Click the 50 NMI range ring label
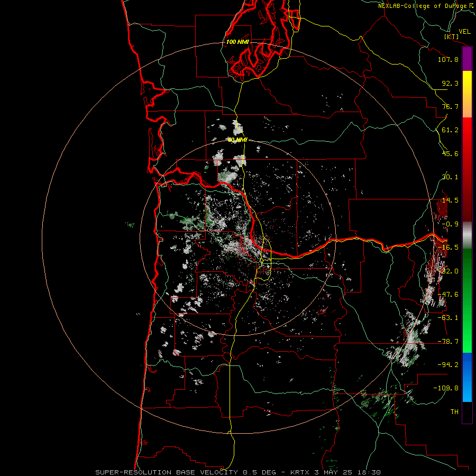Image resolution: width=476 pixels, height=476 pixels. coord(237,140)
